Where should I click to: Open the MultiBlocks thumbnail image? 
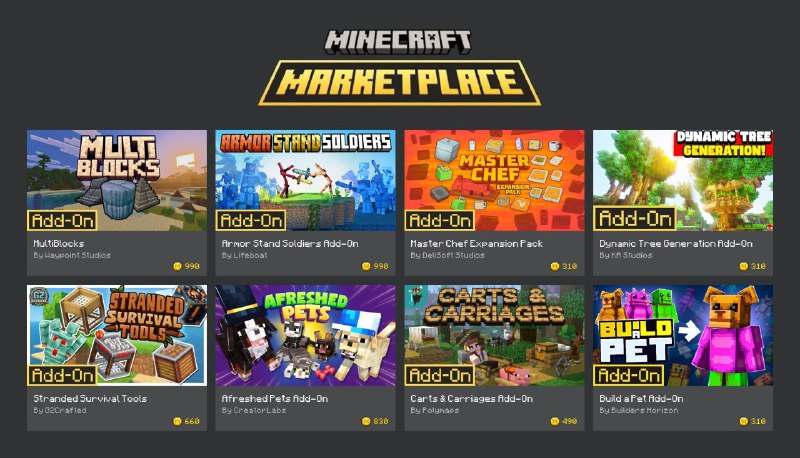tap(117, 180)
